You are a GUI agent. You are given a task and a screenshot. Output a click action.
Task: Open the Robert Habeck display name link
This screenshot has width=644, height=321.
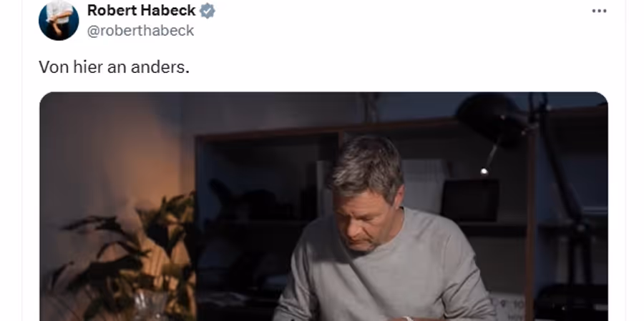141,11
